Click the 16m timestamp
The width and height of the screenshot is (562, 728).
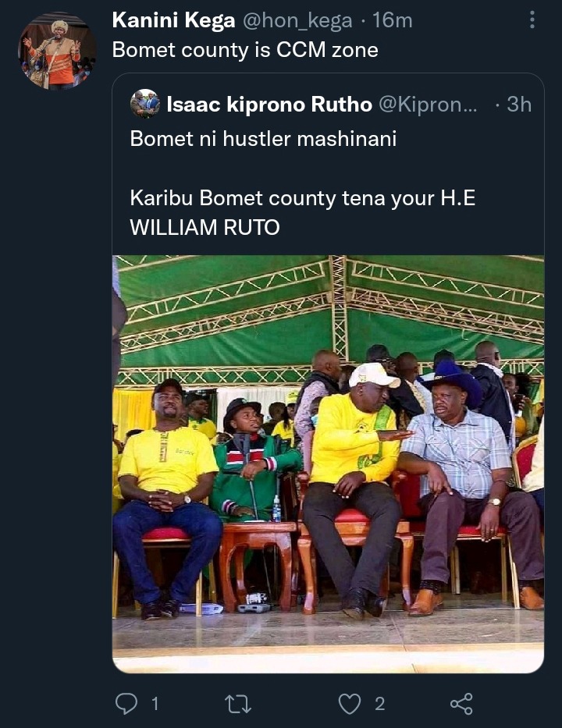click(x=393, y=20)
